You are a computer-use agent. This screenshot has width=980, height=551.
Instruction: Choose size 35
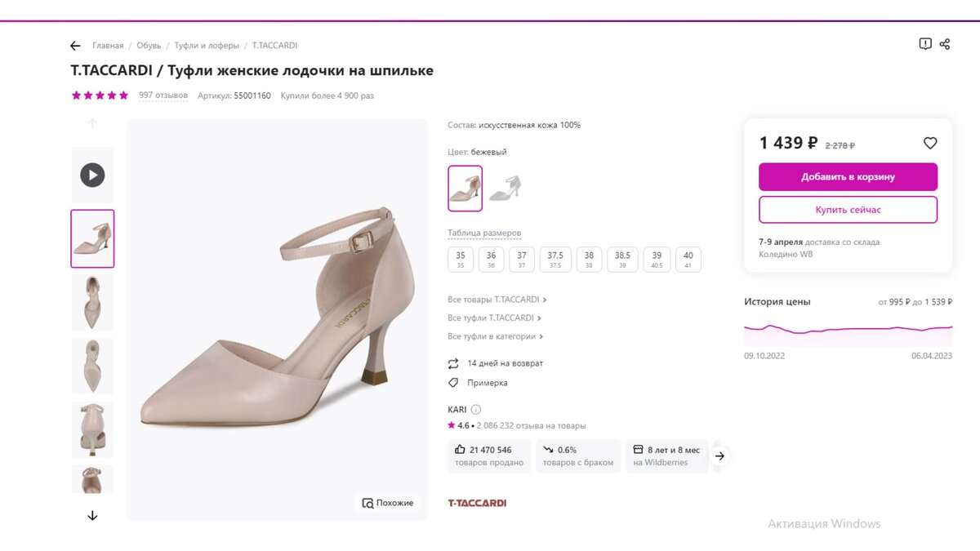[x=461, y=260]
